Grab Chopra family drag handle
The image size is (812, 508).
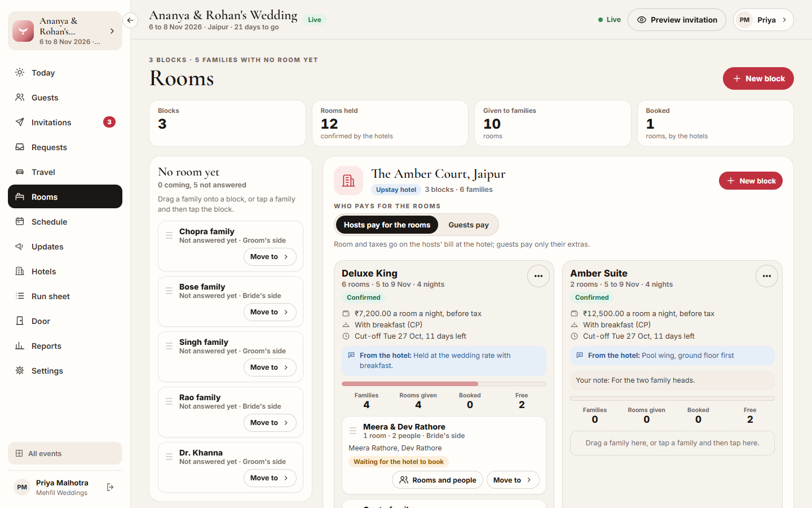(169, 235)
